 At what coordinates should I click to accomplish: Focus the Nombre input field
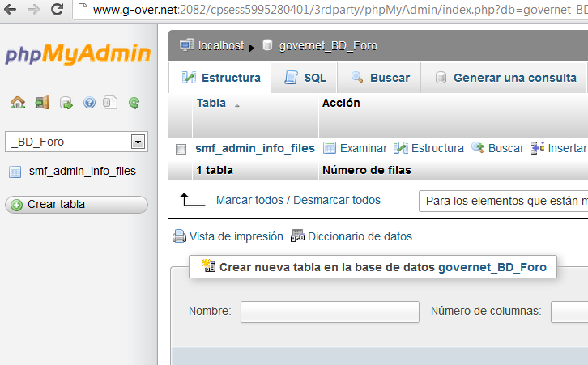click(330, 312)
